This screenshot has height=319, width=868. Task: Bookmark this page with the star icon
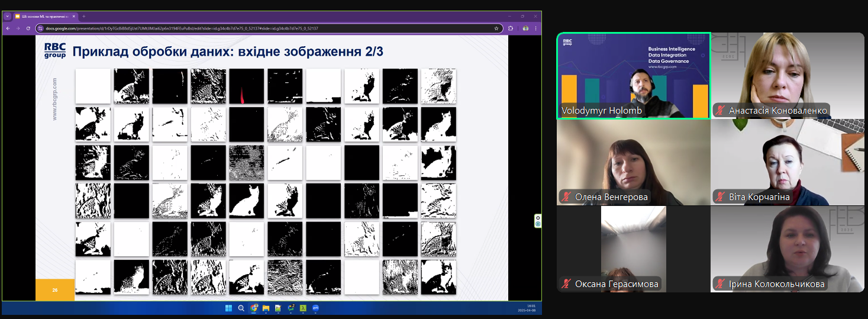[x=496, y=28]
